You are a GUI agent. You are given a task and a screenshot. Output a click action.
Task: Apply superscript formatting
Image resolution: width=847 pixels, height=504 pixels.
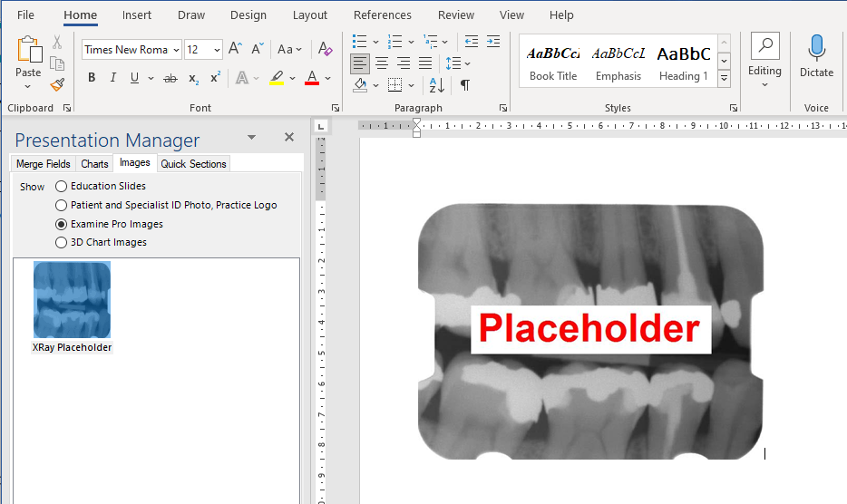[215, 78]
